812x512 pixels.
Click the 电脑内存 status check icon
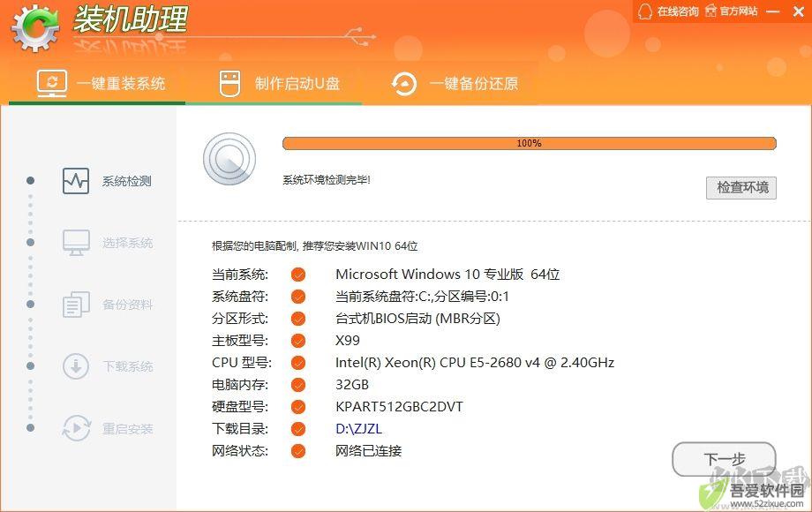coord(298,385)
